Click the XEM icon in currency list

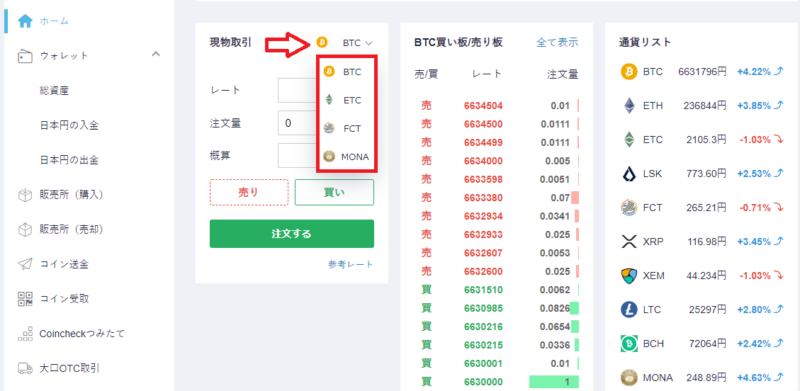coord(629,276)
